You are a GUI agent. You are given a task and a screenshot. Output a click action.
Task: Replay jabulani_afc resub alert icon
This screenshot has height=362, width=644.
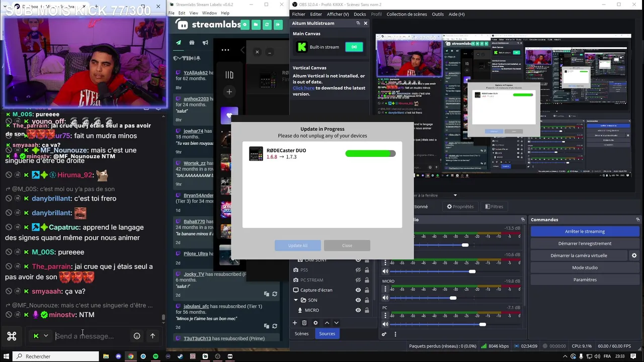pos(275,326)
